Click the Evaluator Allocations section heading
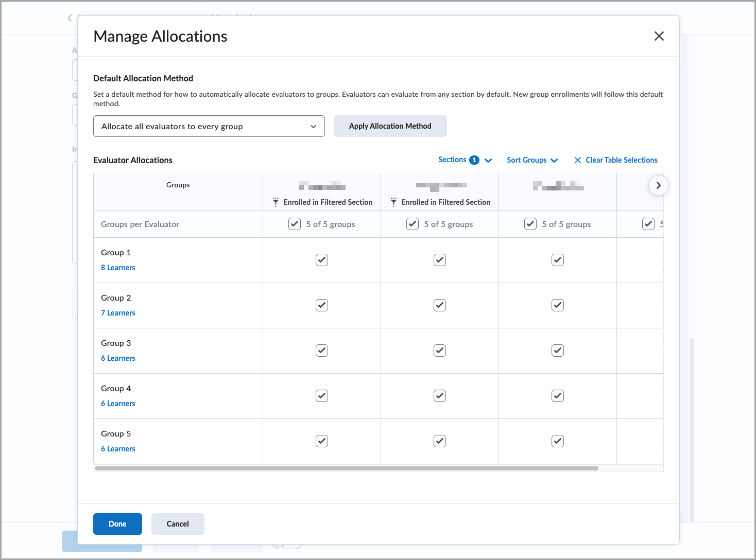 [x=132, y=160]
